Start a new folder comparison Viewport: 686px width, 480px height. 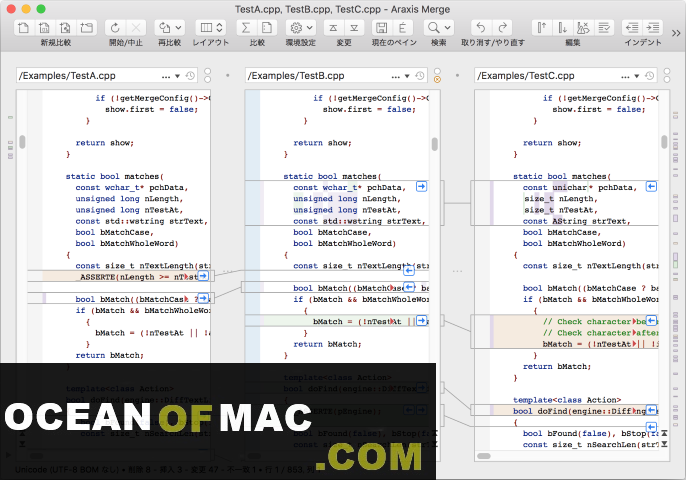coord(86,28)
